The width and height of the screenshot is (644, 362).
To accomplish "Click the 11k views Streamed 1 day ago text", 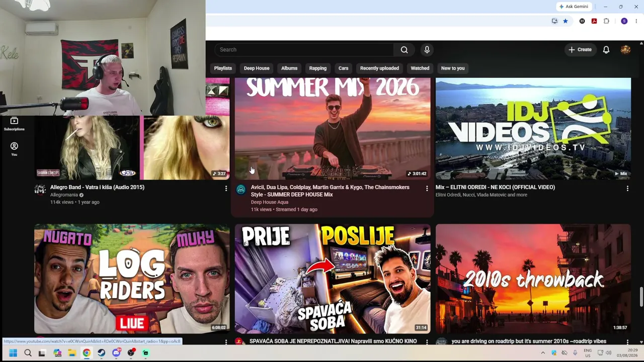I will [284, 210].
